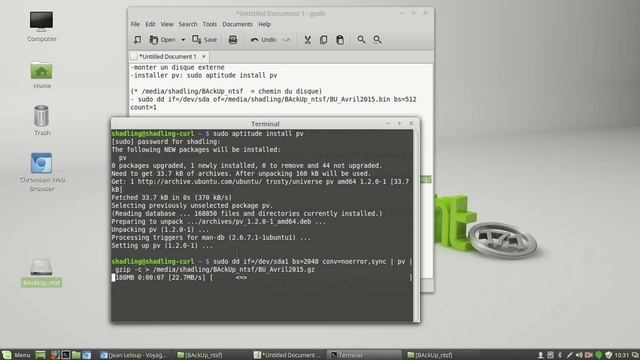This screenshot has width=640, height=360.
Task: Click the Trash desktop icon
Action: [x=42, y=120]
